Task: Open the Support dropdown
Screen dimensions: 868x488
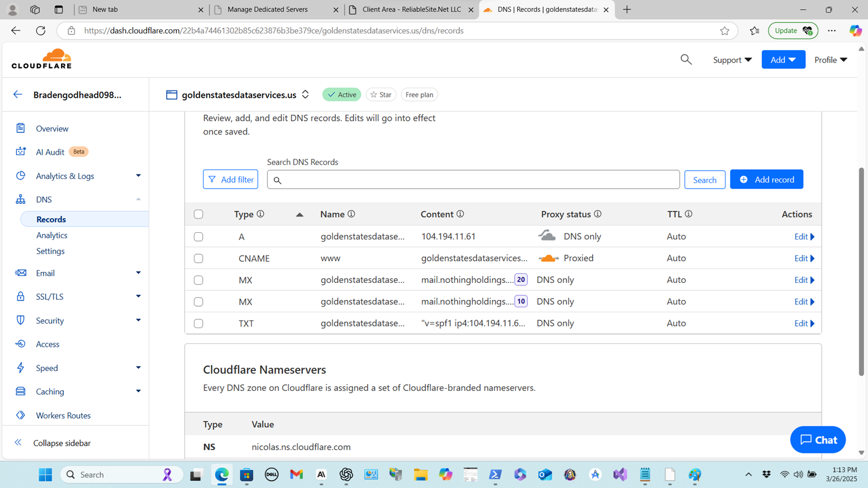Action: [732, 59]
